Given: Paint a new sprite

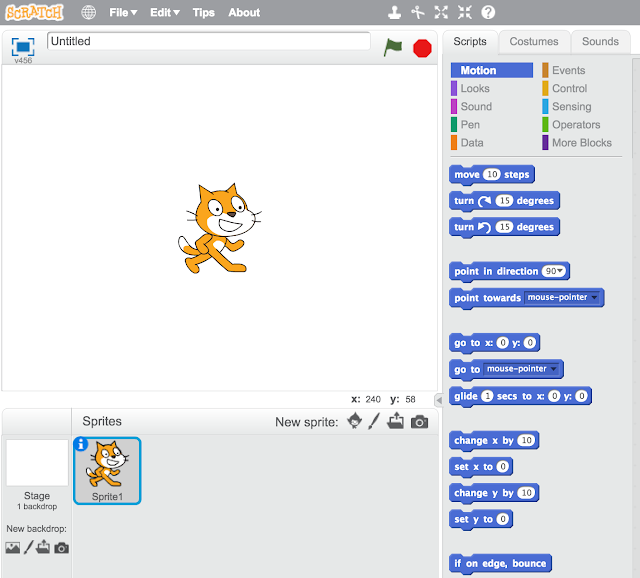Looking at the screenshot, I should tap(374, 421).
